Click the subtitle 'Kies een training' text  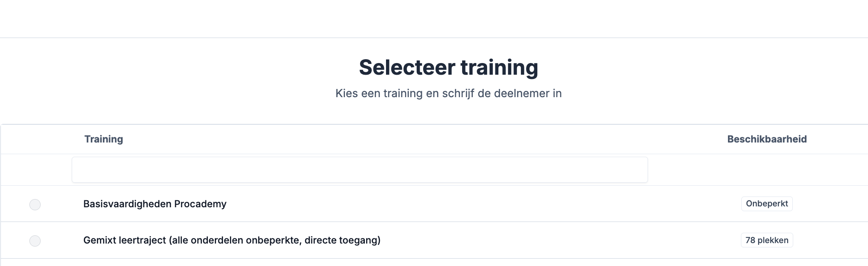point(448,93)
